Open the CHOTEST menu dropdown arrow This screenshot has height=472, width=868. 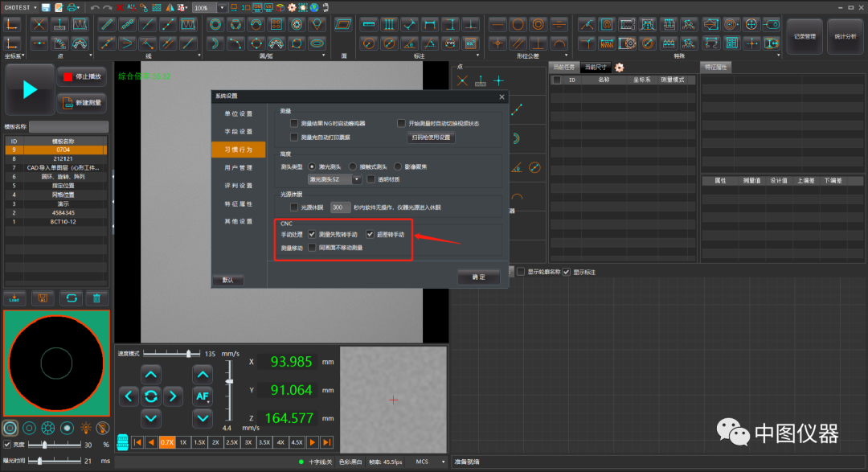[x=35, y=8]
